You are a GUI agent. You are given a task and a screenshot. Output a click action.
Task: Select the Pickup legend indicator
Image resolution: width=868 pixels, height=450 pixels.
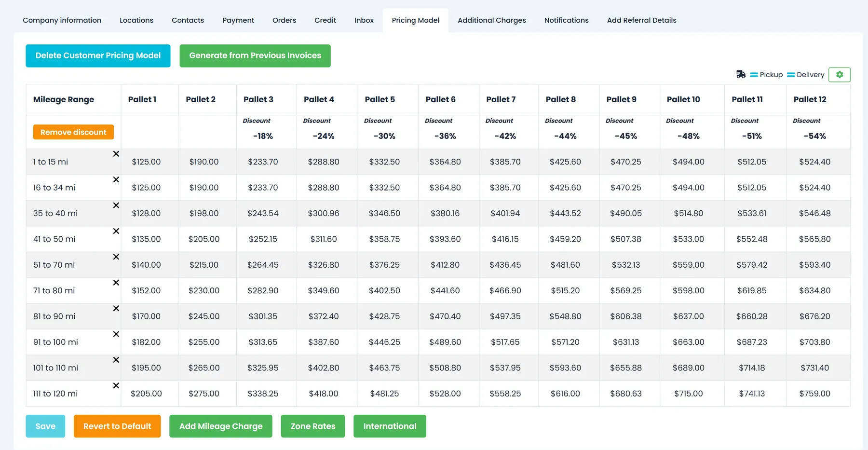point(766,75)
